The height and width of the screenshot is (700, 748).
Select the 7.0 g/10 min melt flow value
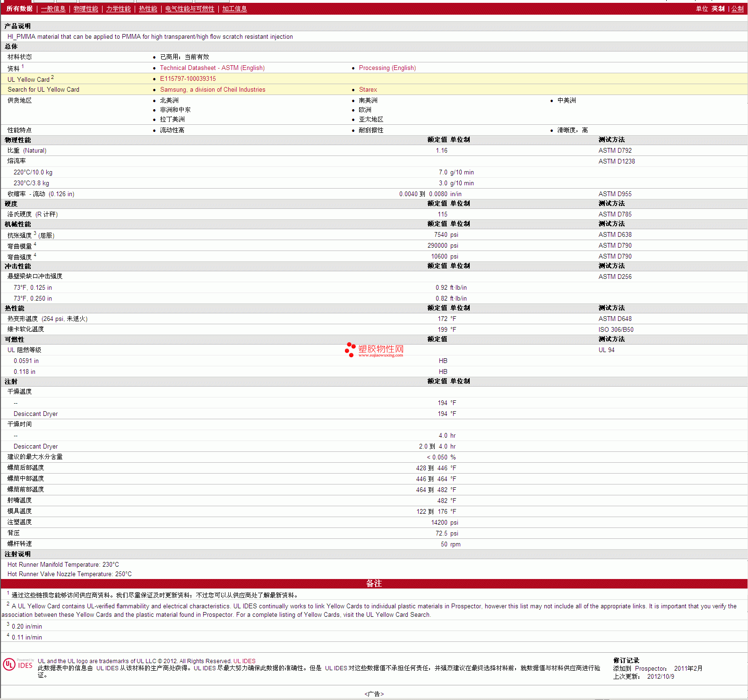[456, 172]
